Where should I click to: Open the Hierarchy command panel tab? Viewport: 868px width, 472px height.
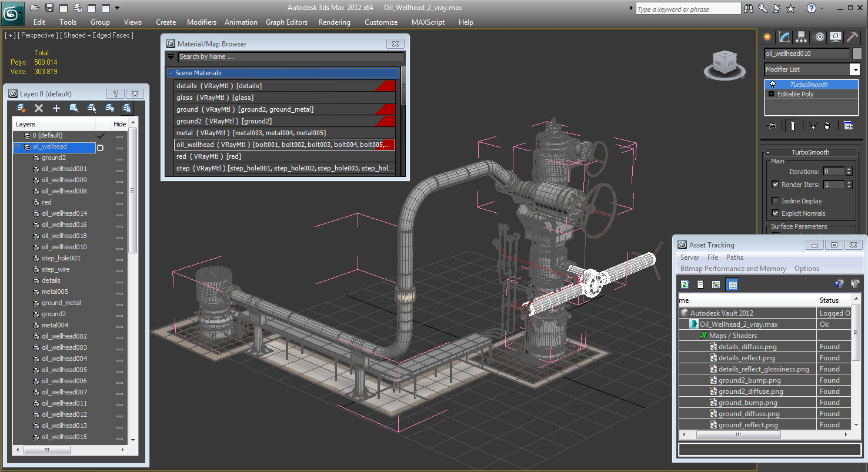tap(802, 37)
